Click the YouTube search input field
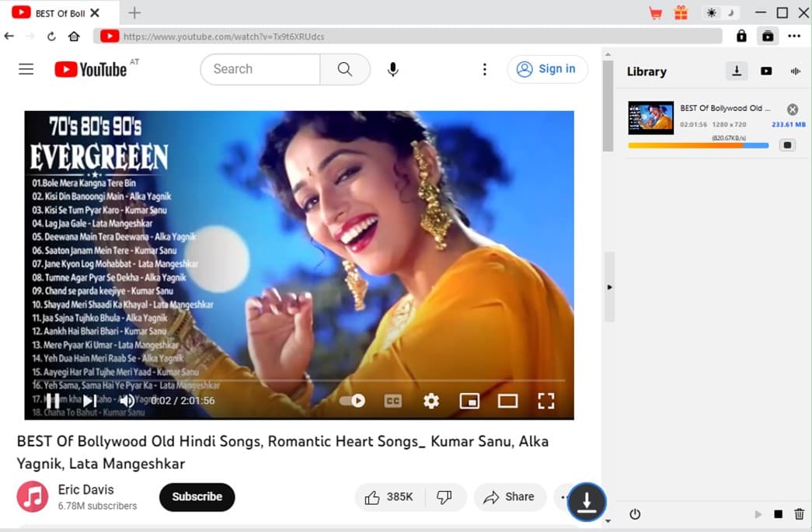The height and width of the screenshot is (532, 812). click(x=260, y=69)
